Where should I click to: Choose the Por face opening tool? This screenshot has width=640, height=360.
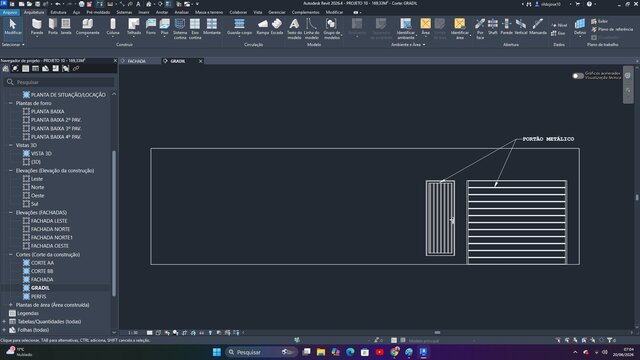(x=480, y=29)
